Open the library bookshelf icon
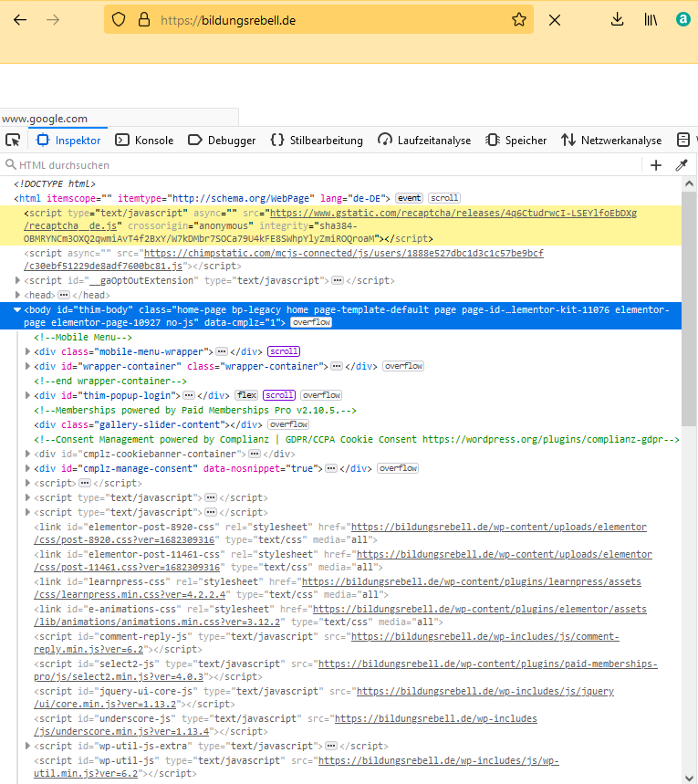698x784 pixels. tap(651, 20)
